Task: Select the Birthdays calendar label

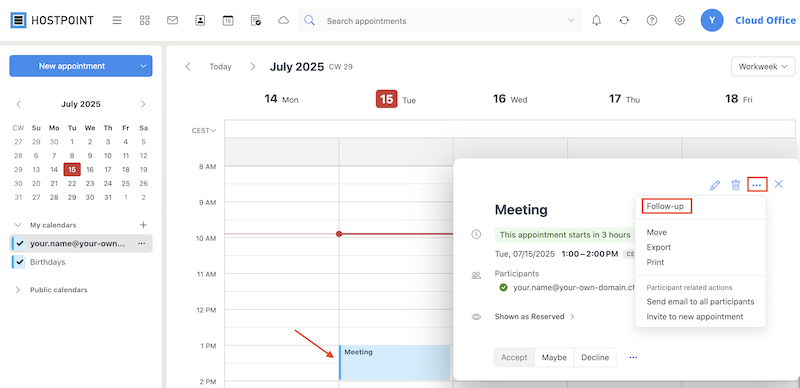Action: (47, 262)
